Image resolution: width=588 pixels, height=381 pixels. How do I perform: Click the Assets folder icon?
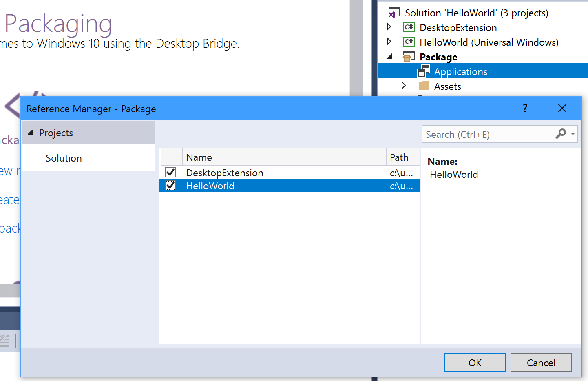point(424,86)
